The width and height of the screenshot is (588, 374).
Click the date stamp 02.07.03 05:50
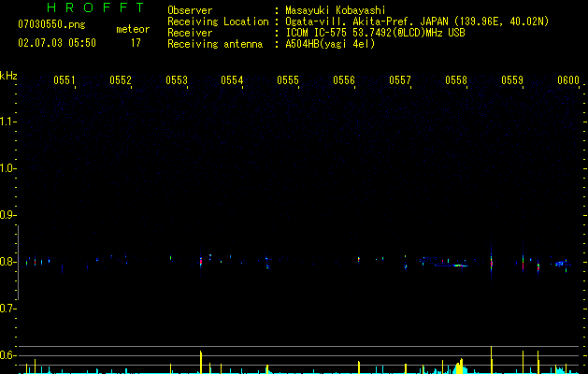point(57,43)
